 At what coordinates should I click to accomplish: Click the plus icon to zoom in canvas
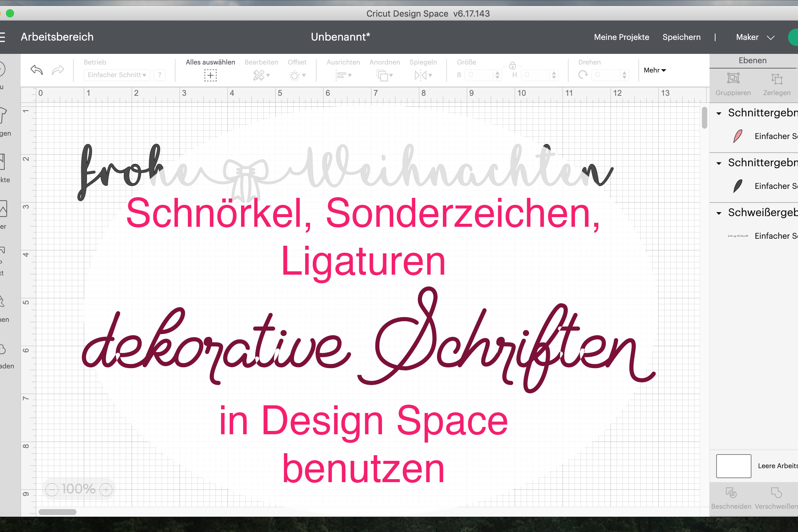[105, 489]
